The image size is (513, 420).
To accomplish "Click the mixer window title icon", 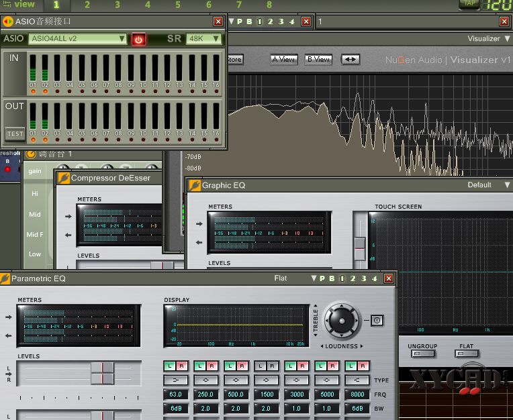I will pos(31,154).
